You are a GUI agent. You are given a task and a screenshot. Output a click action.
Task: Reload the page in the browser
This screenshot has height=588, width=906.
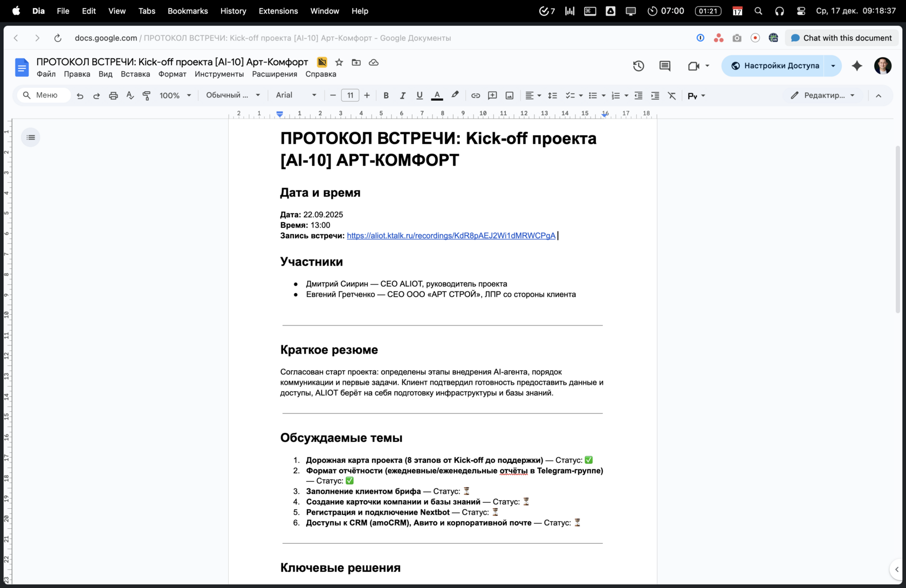point(58,38)
